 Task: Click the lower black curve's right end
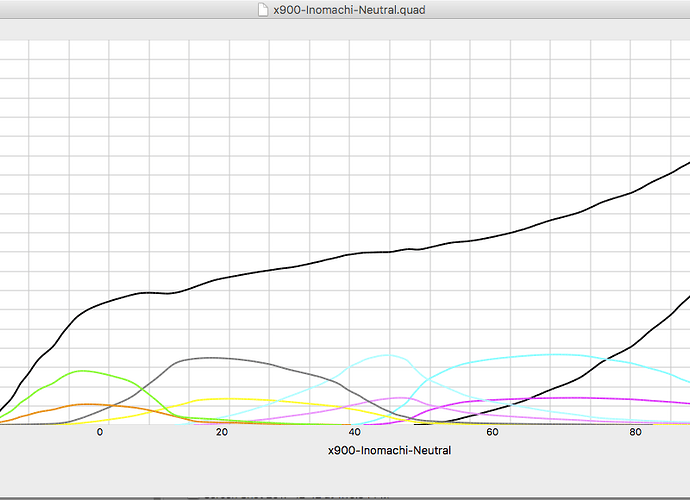[x=686, y=297]
